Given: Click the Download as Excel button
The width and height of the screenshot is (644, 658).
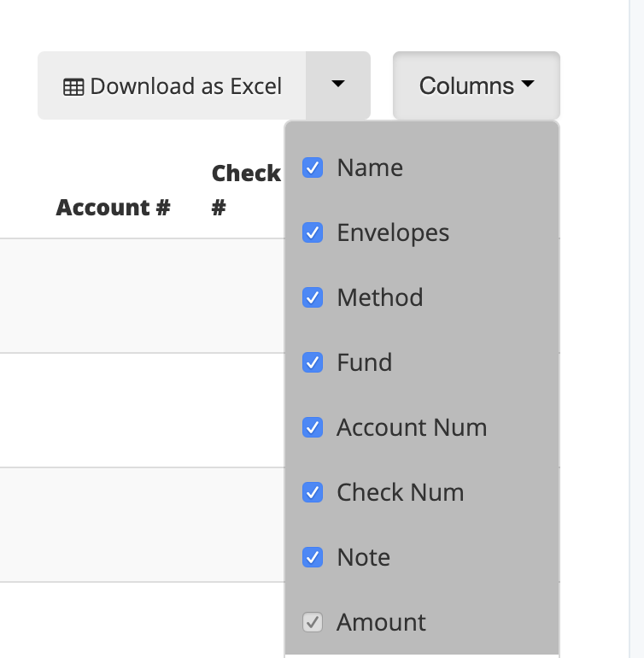Looking at the screenshot, I should coord(172,85).
